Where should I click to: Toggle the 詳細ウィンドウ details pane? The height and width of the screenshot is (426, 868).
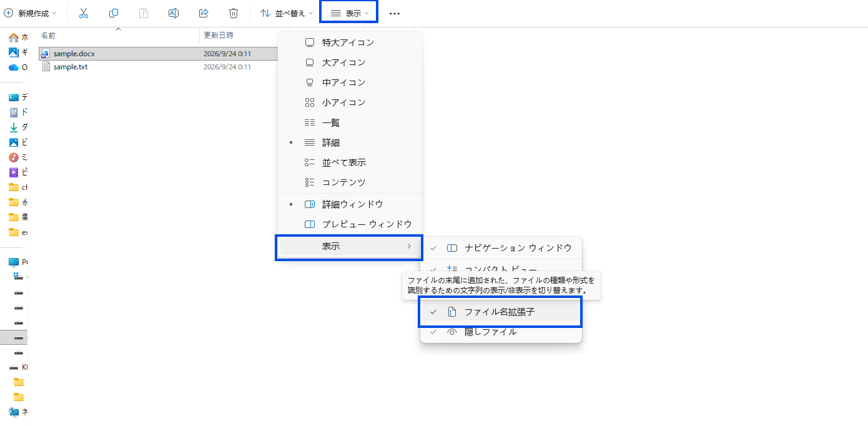coord(350,204)
